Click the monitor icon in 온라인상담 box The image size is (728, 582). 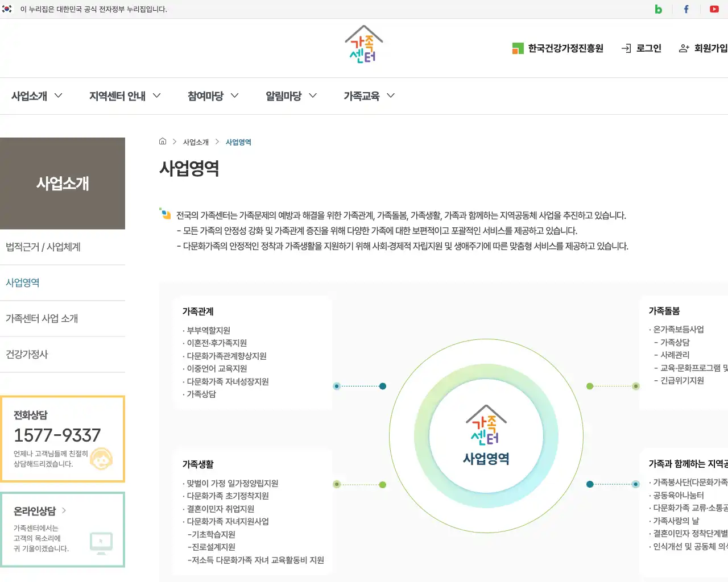click(101, 543)
